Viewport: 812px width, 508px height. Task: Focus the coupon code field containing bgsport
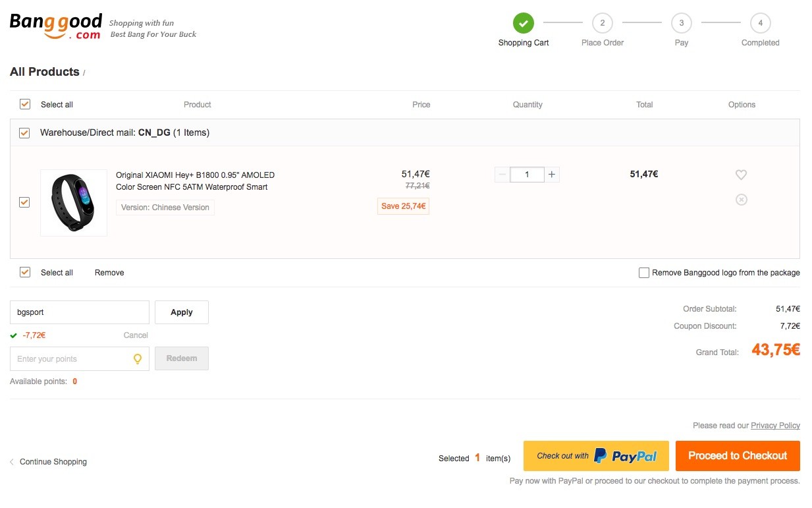click(80, 312)
